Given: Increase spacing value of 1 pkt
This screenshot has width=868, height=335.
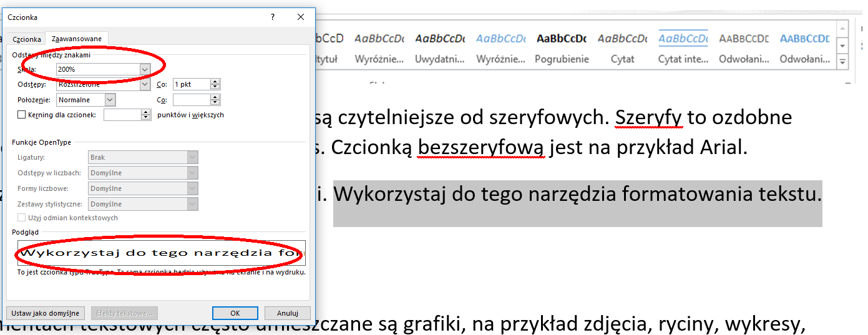Looking at the screenshot, I should point(215,82).
